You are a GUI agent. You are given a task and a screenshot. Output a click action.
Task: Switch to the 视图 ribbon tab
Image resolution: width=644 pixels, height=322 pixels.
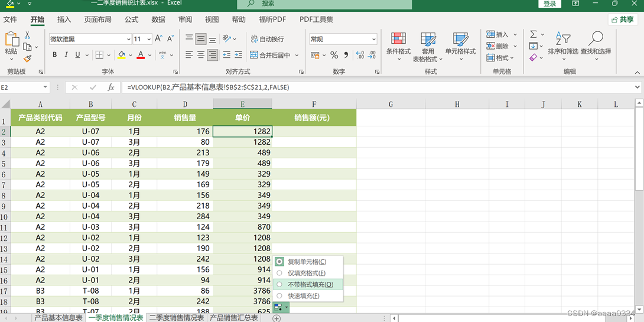(212, 19)
